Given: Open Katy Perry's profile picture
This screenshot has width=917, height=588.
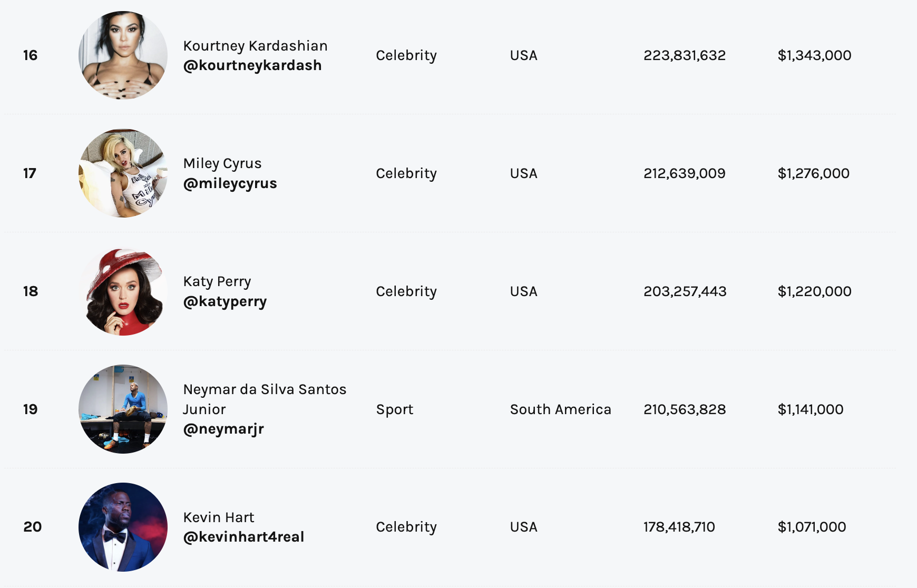Looking at the screenshot, I should click(x=123, y=291).
